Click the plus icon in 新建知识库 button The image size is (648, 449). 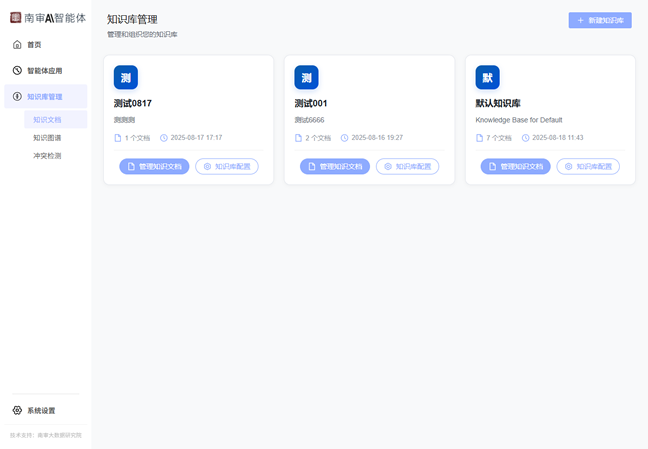pyautogui.click(x=580, y=20)
